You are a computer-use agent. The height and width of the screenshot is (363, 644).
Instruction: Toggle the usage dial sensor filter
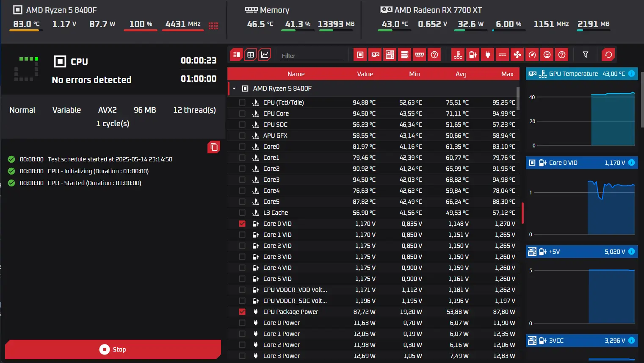click(x=547, y=55)
